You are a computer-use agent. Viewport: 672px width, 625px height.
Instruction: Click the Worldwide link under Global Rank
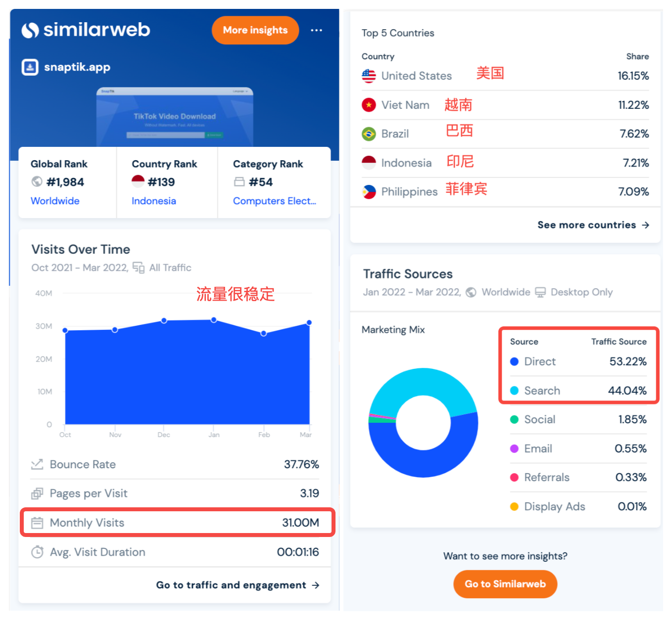(55, 201)
